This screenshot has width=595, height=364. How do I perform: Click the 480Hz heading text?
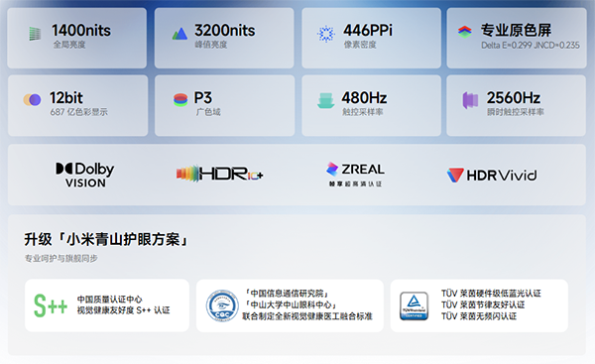point(364,97)
